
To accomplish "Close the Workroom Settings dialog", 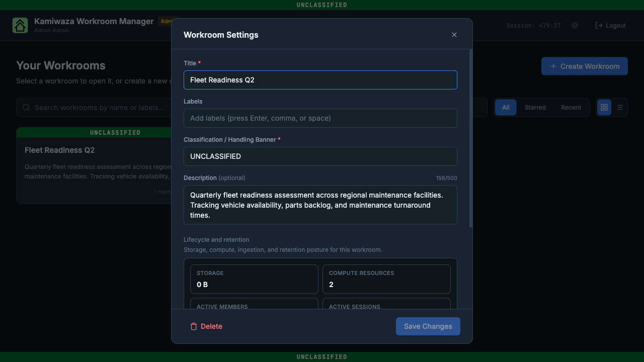I will click(x=454, y=35).
